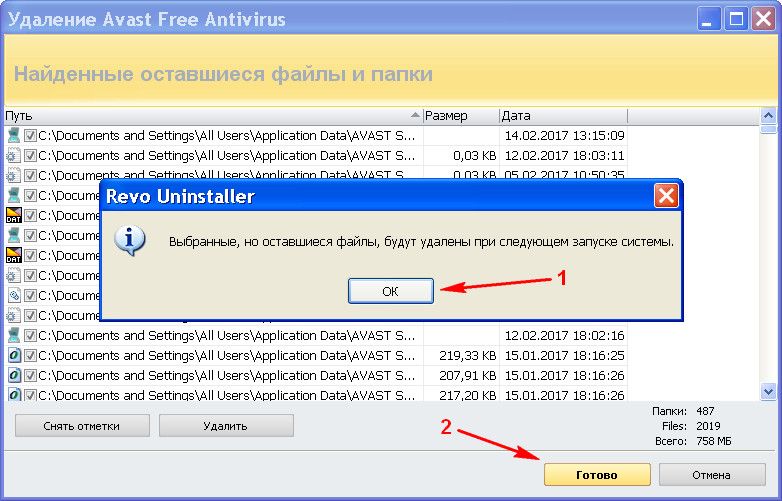Click the gear file icon in the 05.02.2017 10:50:35 row

click(13, 175)
